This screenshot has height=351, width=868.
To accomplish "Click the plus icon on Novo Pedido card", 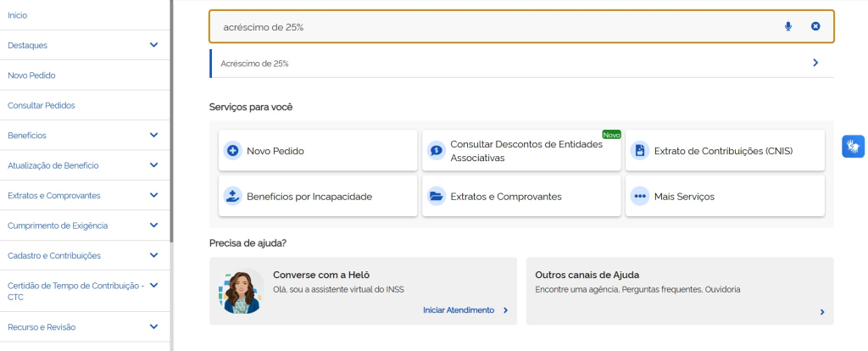I will [232, 151].
